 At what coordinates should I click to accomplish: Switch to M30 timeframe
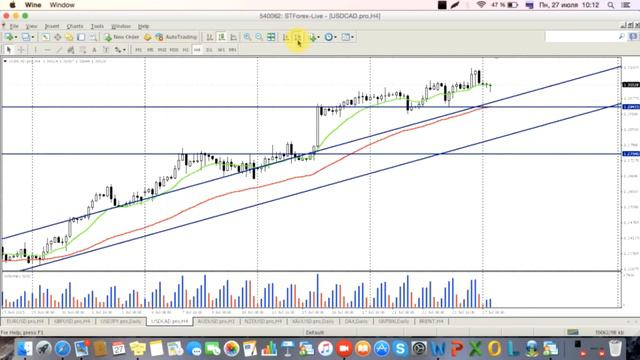174,50
